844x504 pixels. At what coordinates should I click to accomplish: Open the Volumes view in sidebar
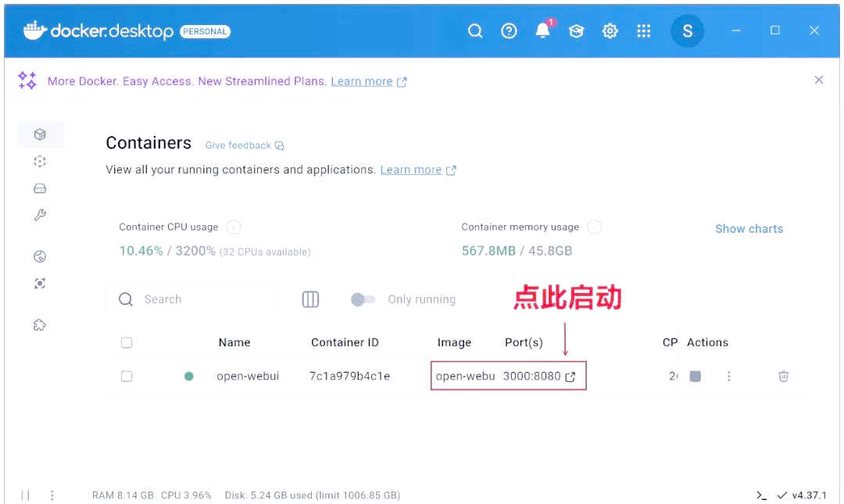[41, 188]
